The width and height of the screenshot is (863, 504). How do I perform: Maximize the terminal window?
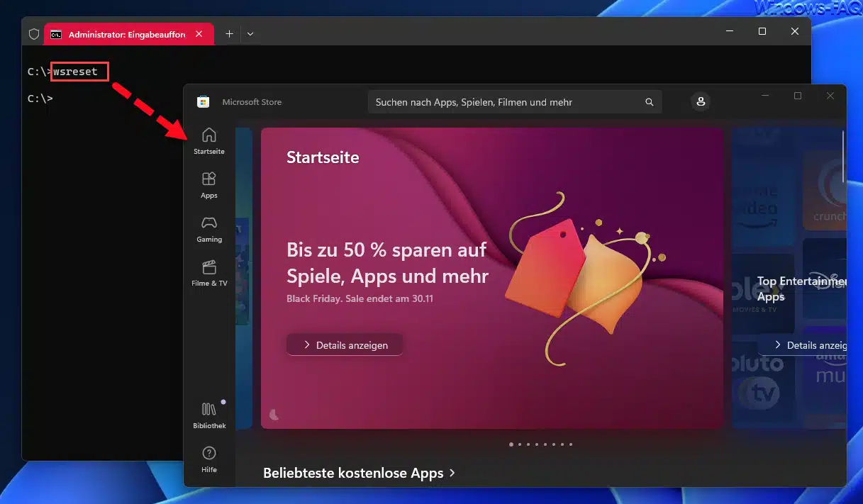click(762, 31)
